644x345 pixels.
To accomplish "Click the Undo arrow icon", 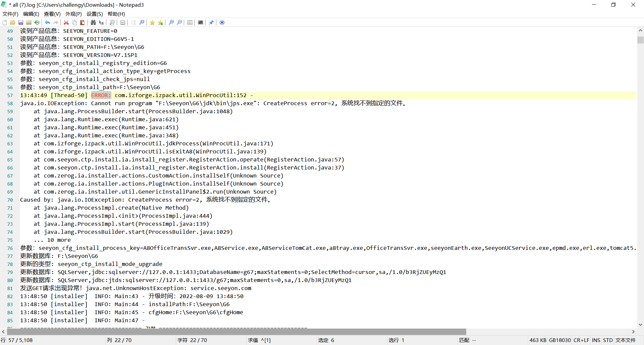I will point(48,22).
